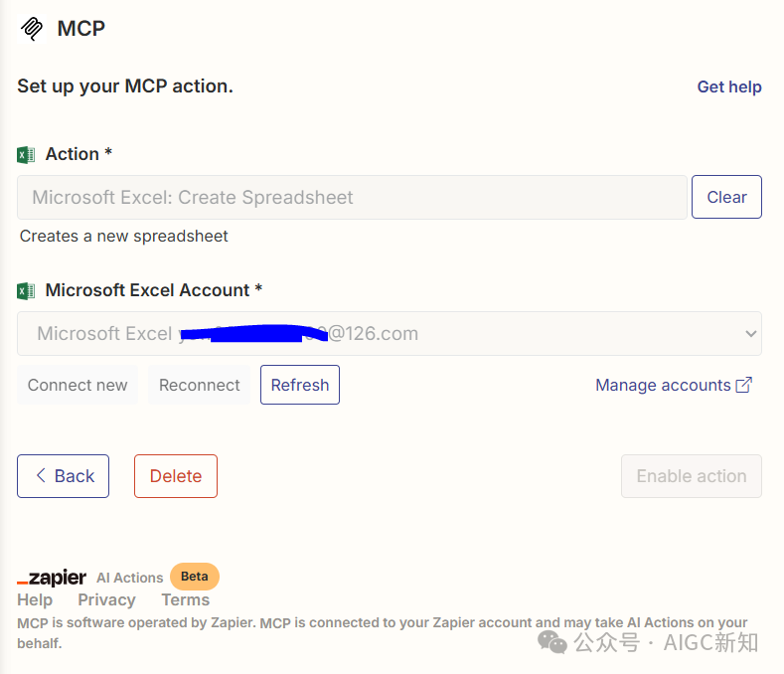Click the external link icon after Manage accounts
The width and height of the screenshot is (784, 674).
pos(744,385)
